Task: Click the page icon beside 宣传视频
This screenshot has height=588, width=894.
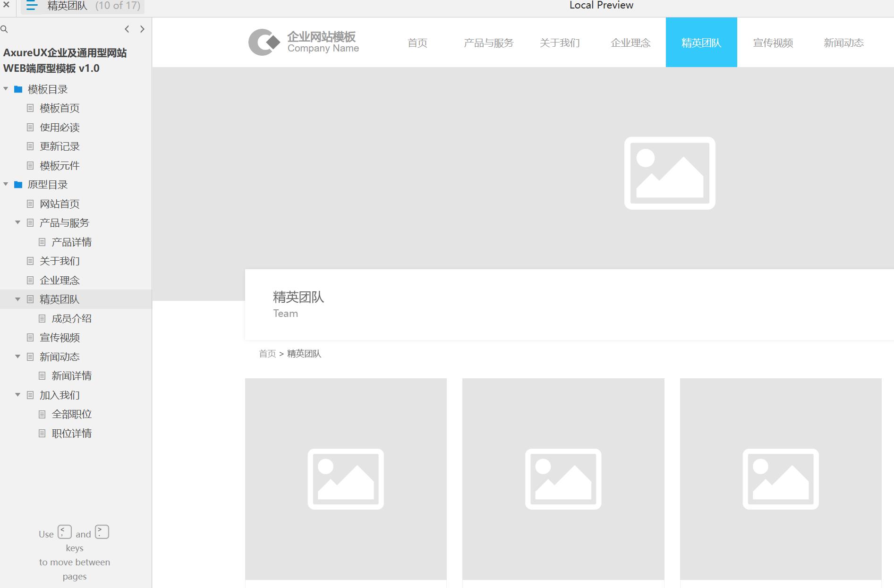Action: [30, 338]
